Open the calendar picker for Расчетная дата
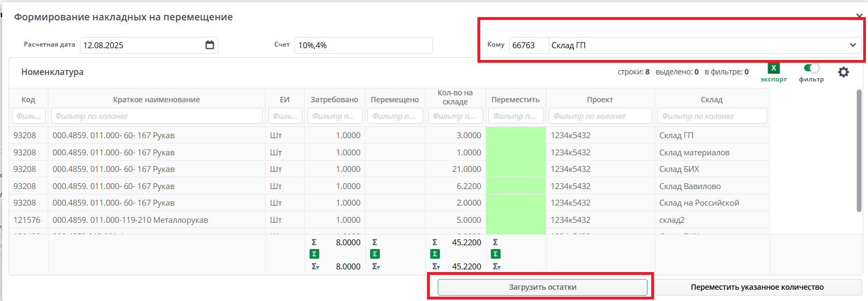Image resolution: width=868 pixels, height=301 pixels. (210, 45)
